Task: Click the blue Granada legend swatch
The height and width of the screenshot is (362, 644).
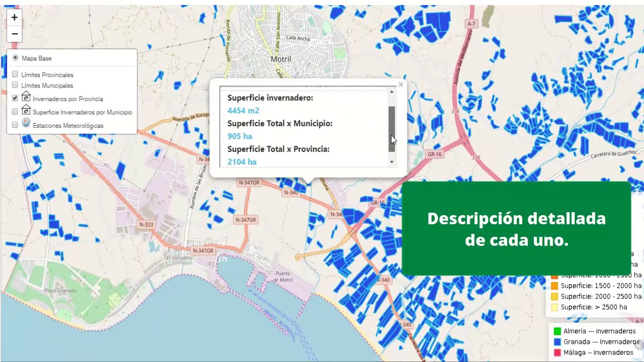Action: coord(557,342)
